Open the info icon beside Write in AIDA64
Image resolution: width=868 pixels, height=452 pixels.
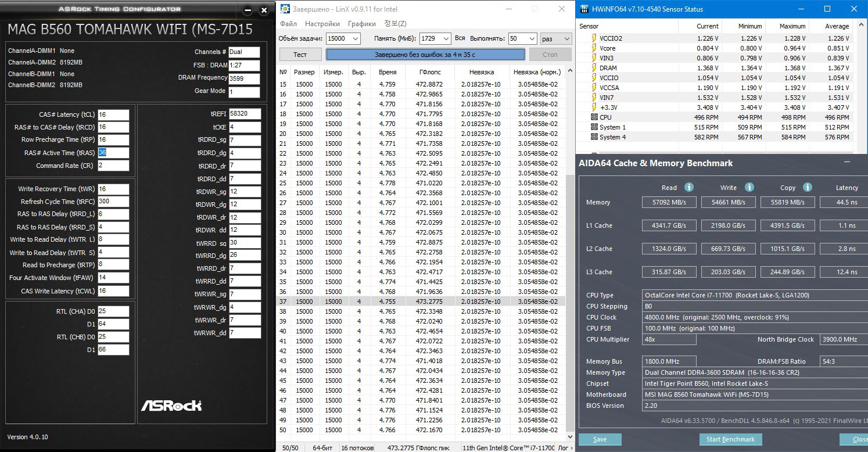(749, 187)
